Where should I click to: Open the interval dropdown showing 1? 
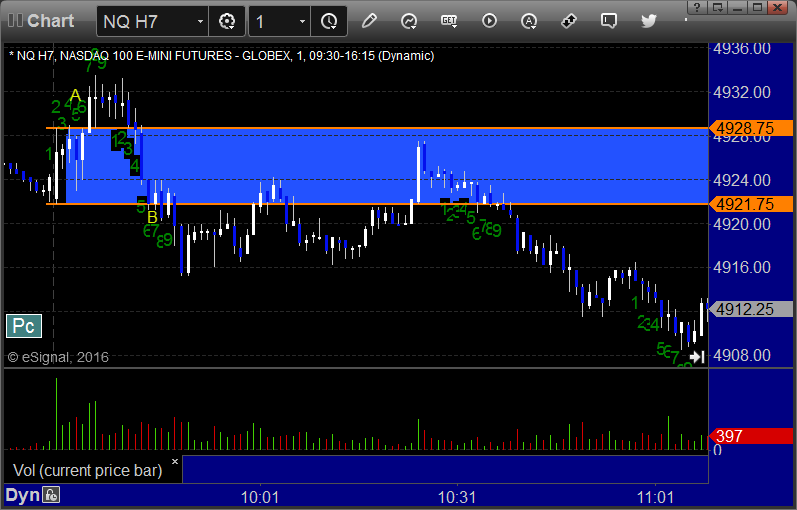(x=302, y=21)
